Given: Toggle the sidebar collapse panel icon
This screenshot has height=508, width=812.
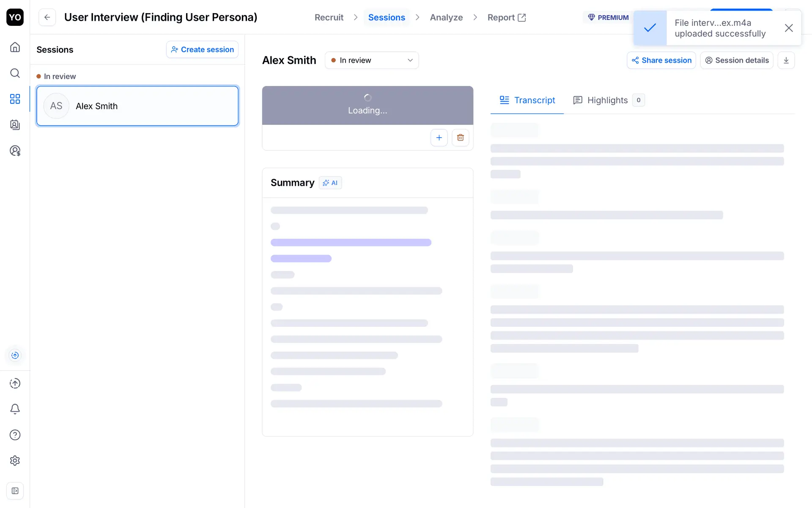Looking at the screenshot, I should (15, 491).
